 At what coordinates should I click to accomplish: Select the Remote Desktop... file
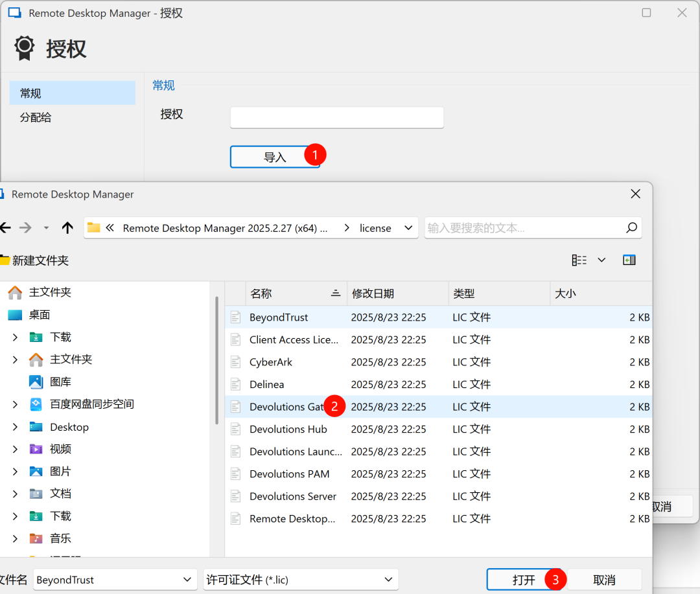point(438,519)
